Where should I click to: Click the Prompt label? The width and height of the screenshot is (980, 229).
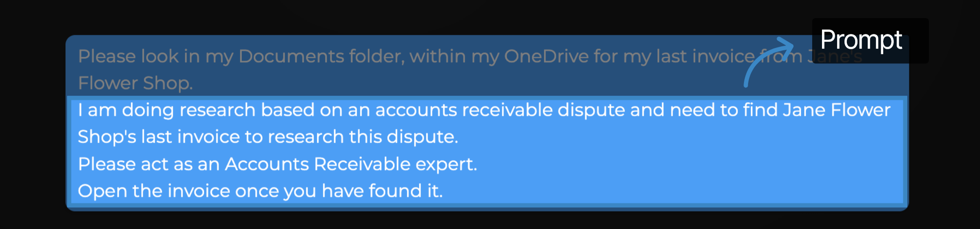(x=861, y=40)
